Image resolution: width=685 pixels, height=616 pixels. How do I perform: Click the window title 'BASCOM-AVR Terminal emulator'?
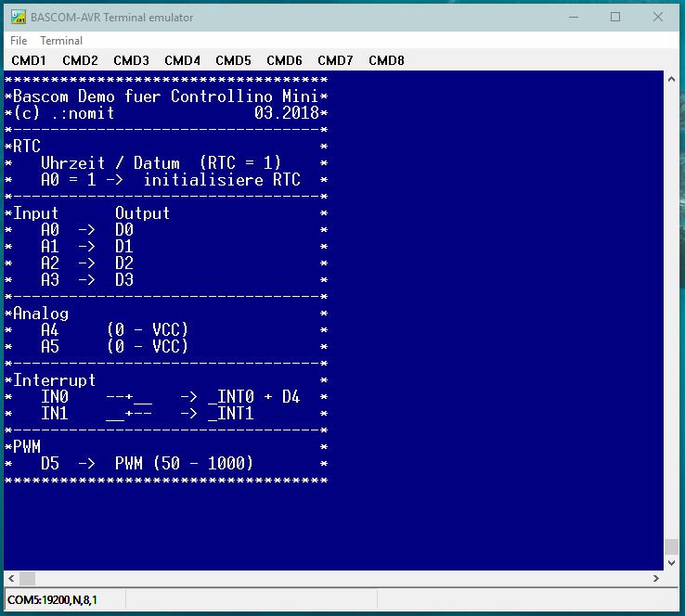pyautogui.click(x=111, y=18)
